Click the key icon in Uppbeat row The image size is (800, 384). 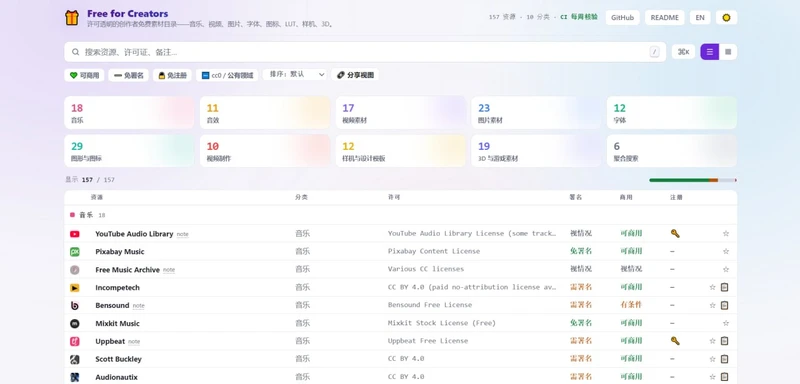tap(675, 341)
